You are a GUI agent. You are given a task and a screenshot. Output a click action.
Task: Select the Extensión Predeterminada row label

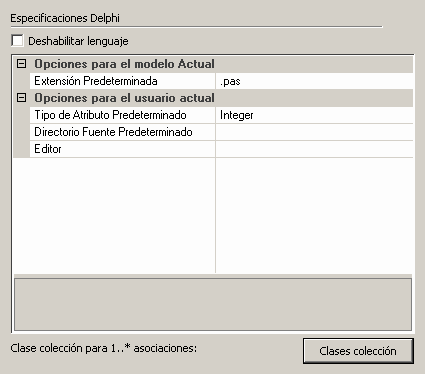click(122, 81)
